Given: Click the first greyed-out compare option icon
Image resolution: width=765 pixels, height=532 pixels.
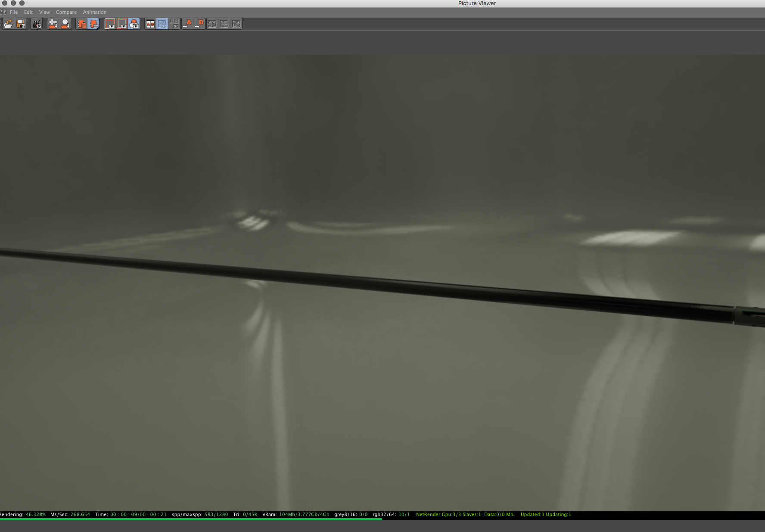Looking at the screenshot, I should [212, 24].
